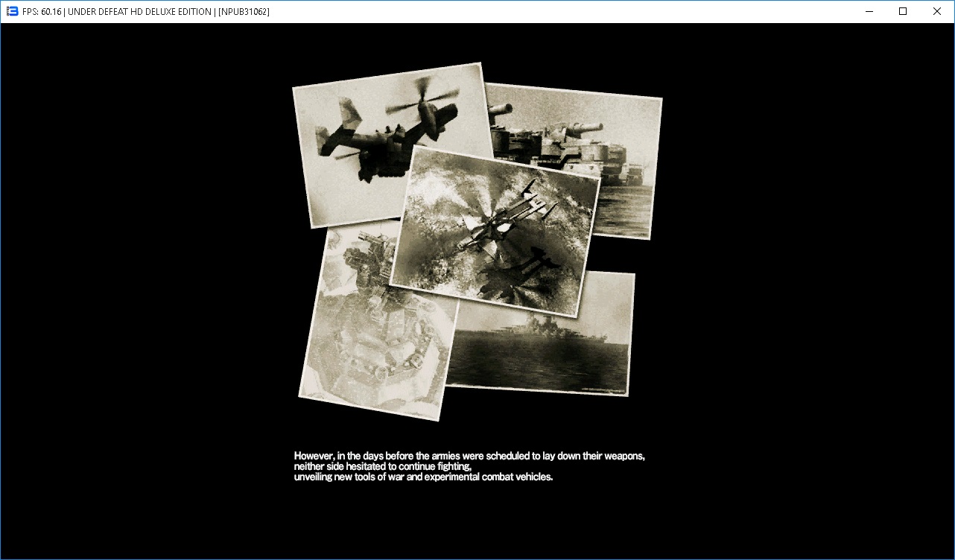Click the UNDER DEFEAT HD DELUXE EDITION title text
Image resolution: width=955 pixels, height=560 pixels.
(139, 12)
